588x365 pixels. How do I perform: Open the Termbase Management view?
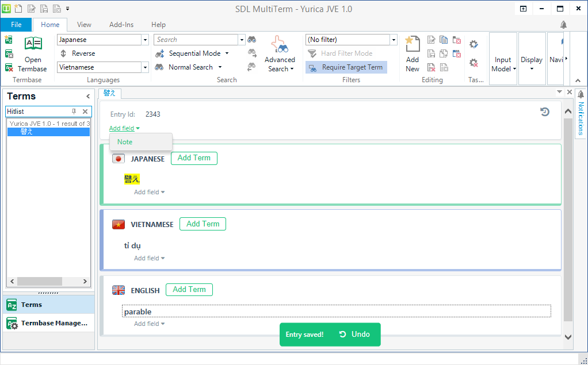pyautogui.click(x=48, y=323)
